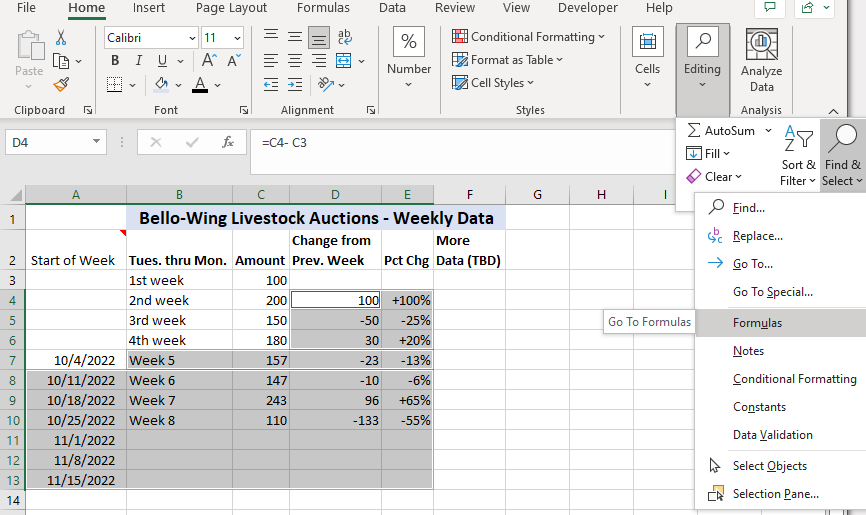The width and height of the screenshot is (866, 515).
Task: Open Font settings dialog launcher
Action: point(244,111)
